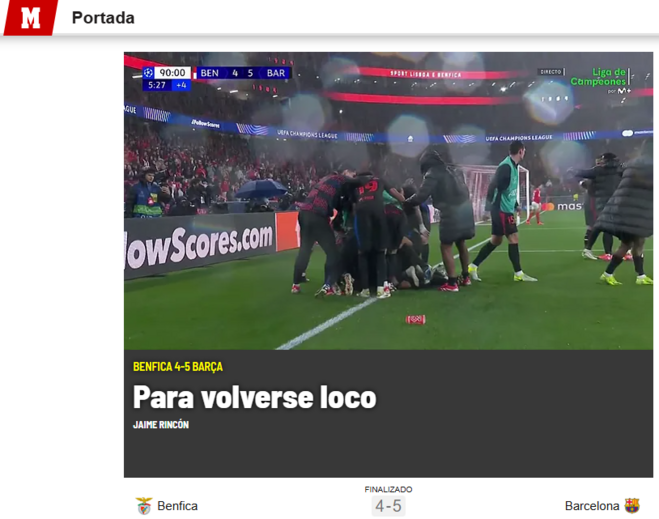Click the BENFICA 4-5 BARÇA kicker text
This screenshot has height=519, width=659.
[178, 367]
